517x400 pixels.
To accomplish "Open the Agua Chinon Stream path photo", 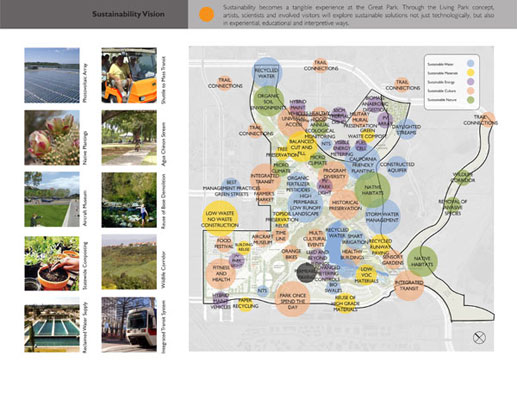I will 129,138.
